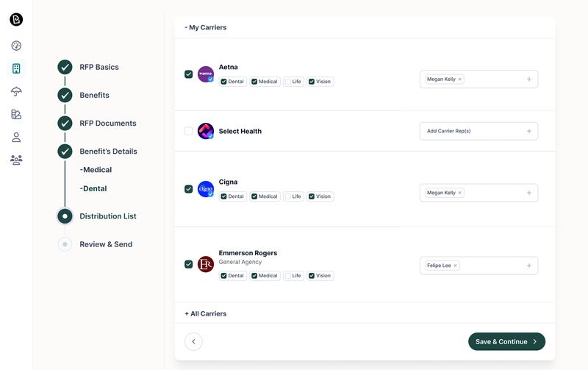Click the Save & Continue button
The image size is (588, 370).
pyautogui.click(x=506, y=341)
